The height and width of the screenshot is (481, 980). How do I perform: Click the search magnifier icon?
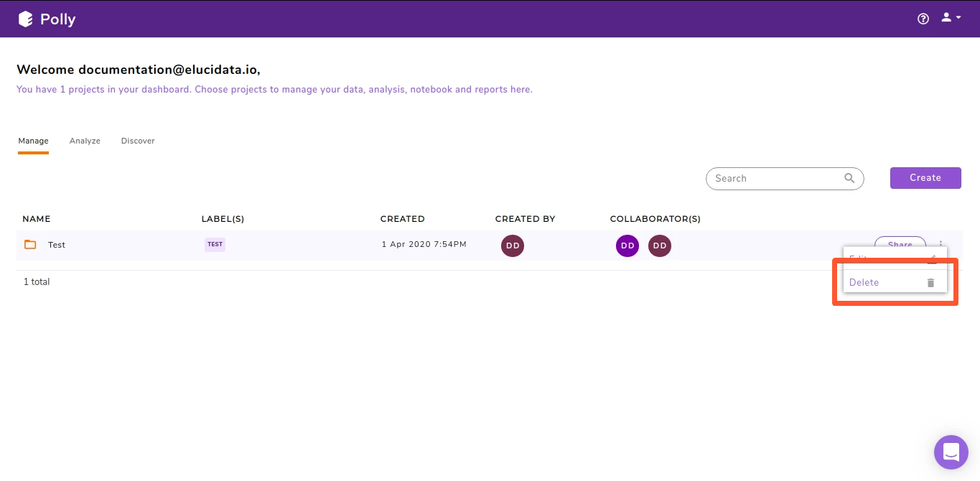click(x=849, y=178)
